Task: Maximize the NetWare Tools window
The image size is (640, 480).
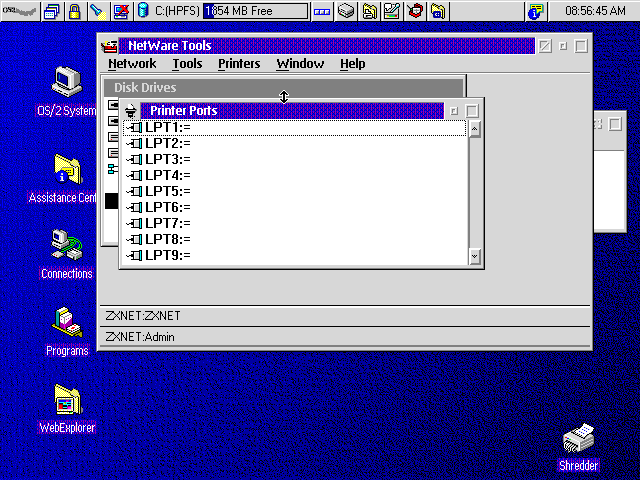Action: (x=581, y=46)
